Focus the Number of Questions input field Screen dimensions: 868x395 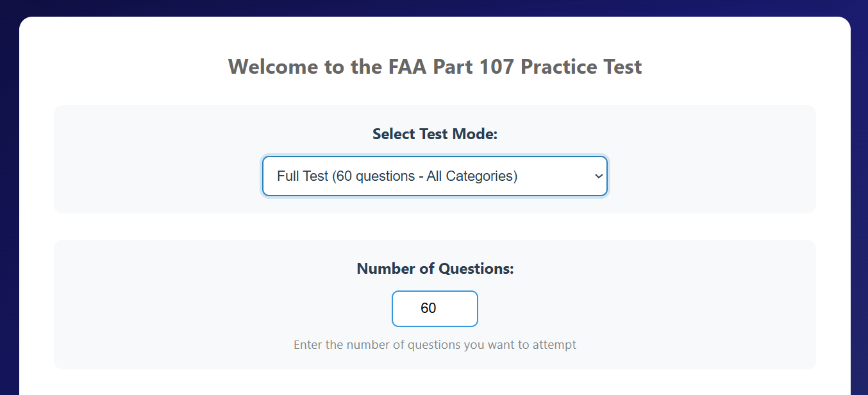435,308
